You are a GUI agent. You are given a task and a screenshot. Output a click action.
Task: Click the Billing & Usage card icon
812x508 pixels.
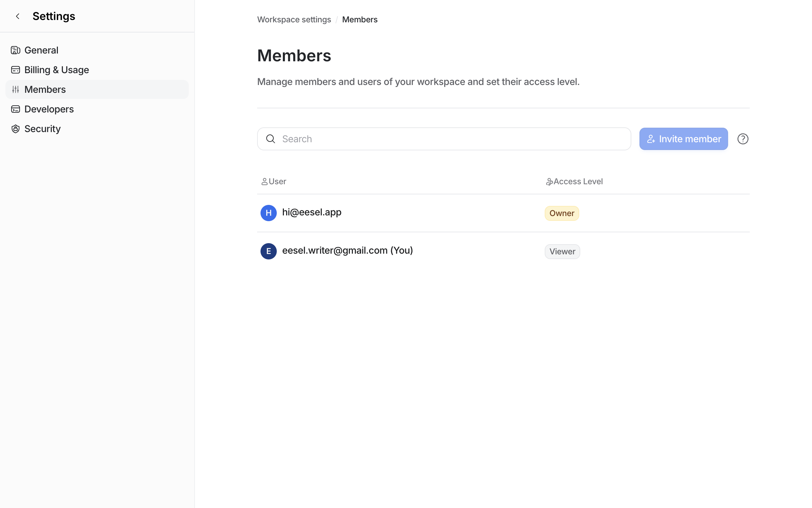click(16, 70)
